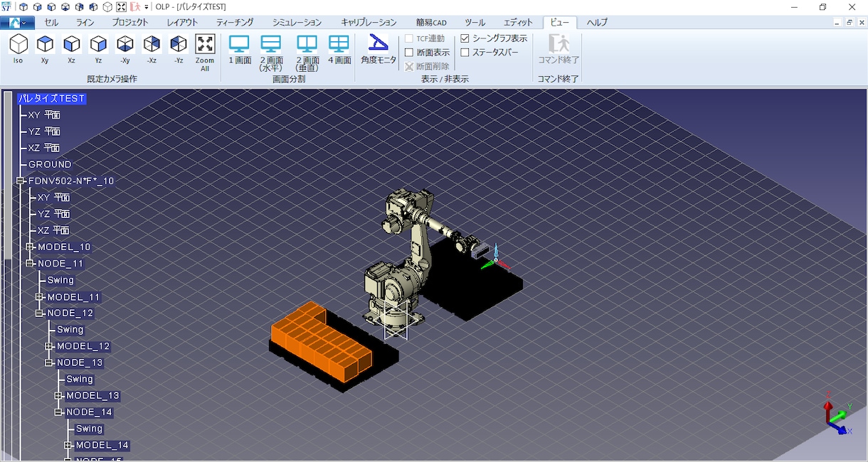Screen dimensions: 868x462
Task: Choose 2画面(垂直) vertical split layout
Action: [307, 53]
